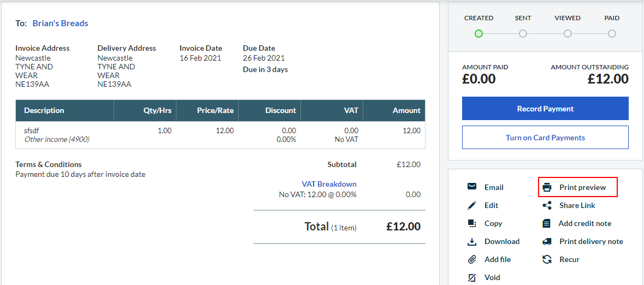Click the Copy invoice icon
644x285 pixels.
[472, 223]
